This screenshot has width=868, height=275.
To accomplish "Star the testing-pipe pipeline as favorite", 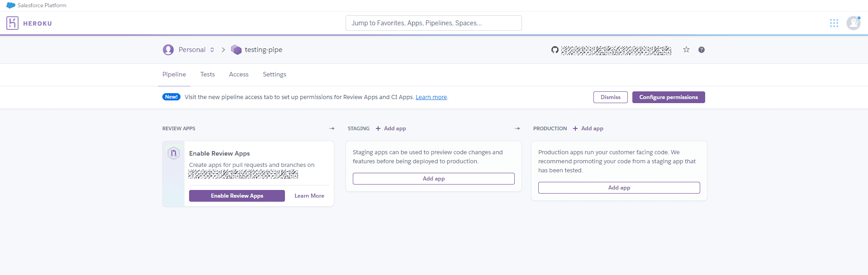I will click(686, 50).
